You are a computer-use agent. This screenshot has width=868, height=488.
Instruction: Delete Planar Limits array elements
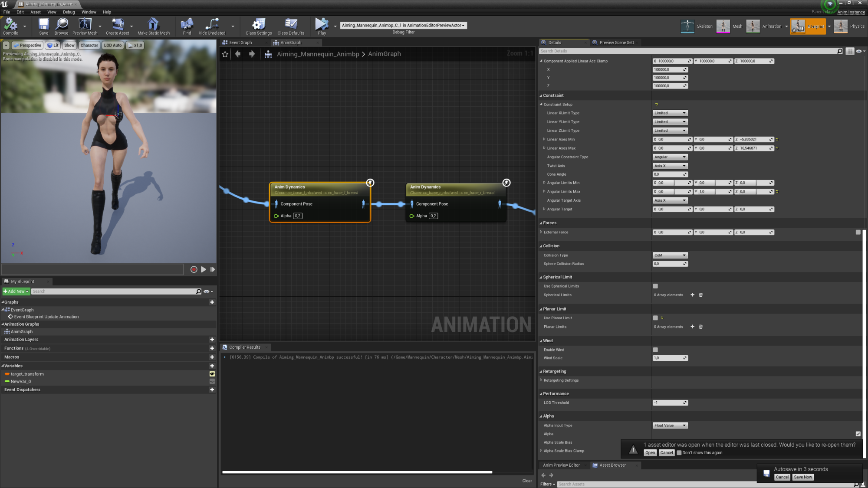pyautogui.click(x=700, y=327)
